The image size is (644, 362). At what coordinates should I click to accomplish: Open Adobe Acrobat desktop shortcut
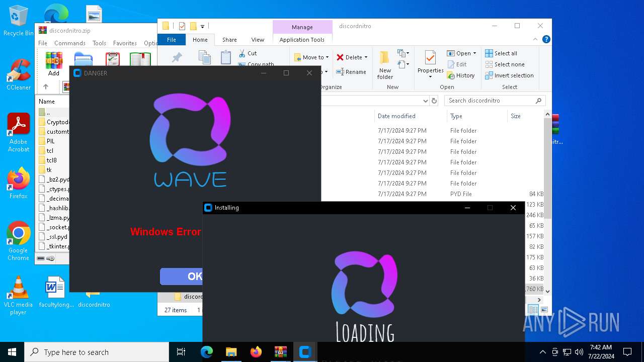click(18, 132)
